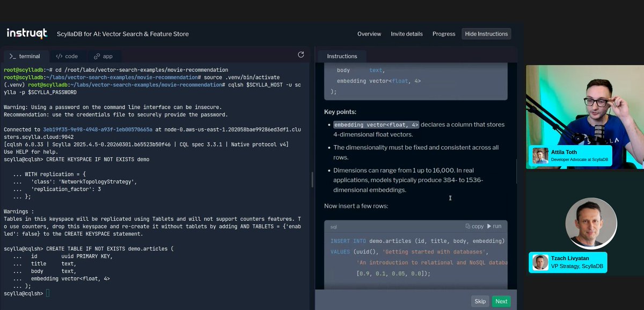Screen dimensions: 644x310
Task: Click the Hide Instructions button
Action: pos(486,34)
